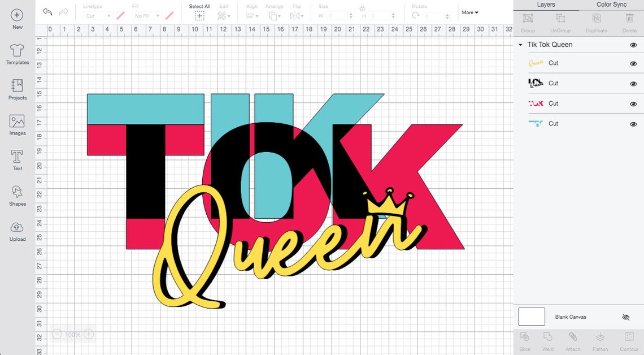Adjust the width stepper arrows
Screen dimensions: 644x355
[x=351, y=16]
